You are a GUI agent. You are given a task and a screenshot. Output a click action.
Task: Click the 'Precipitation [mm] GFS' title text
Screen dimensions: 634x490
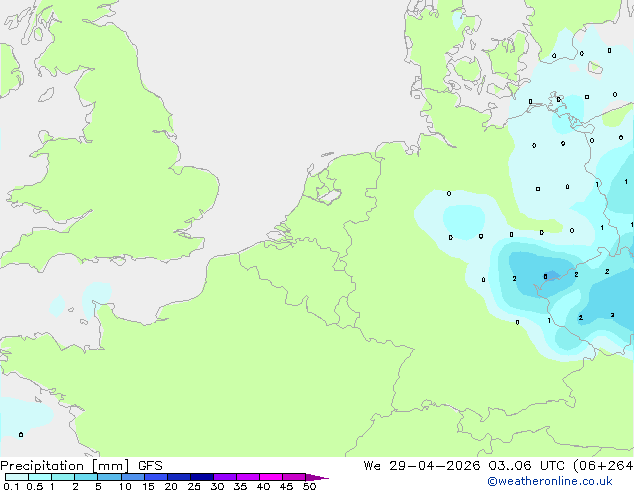tap(81, 466)
